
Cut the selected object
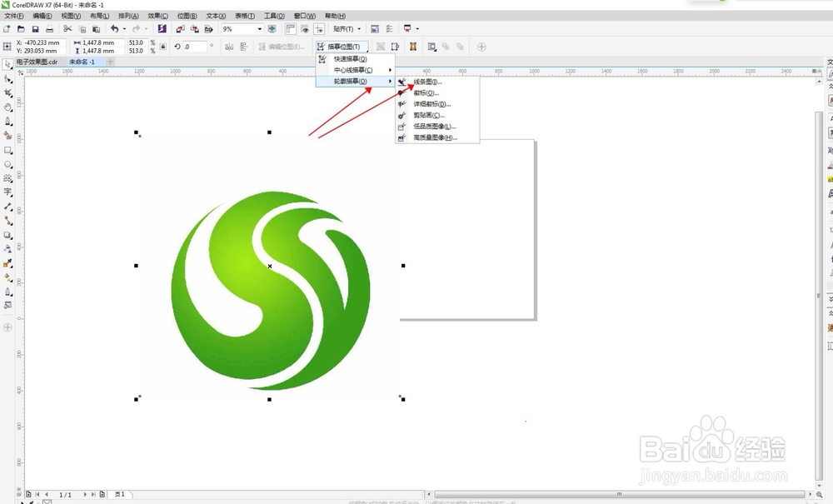pos(67,28)
